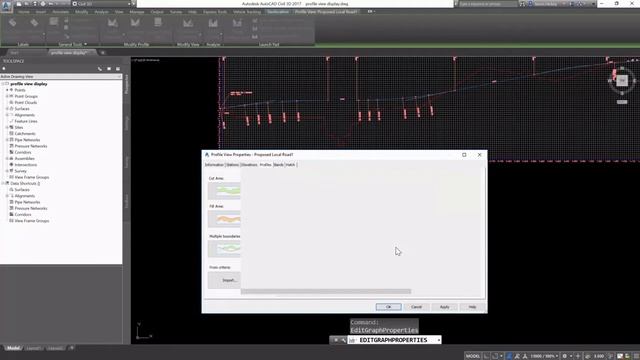
Task: Select Intersections in the tree
Action: coord(26,164)
